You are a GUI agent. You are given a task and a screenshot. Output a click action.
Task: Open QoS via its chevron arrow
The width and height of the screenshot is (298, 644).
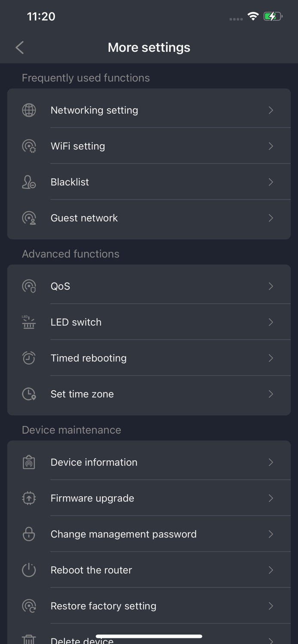(x=271, y=286)
